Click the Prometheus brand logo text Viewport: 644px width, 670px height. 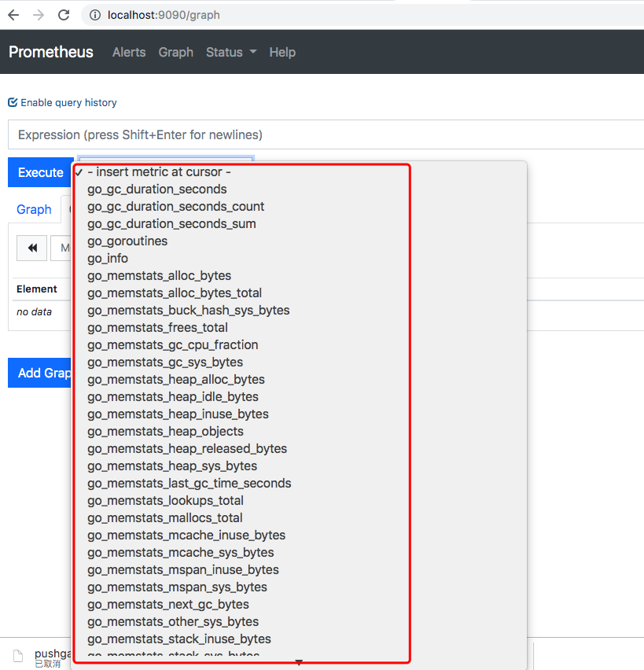point(51,52)
